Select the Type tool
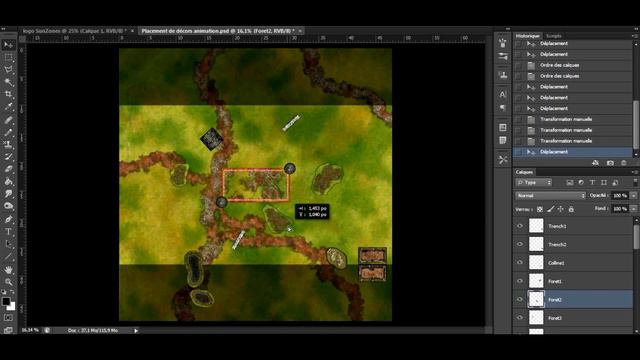This screenshot has width=640, height=360. pos(8,232)
